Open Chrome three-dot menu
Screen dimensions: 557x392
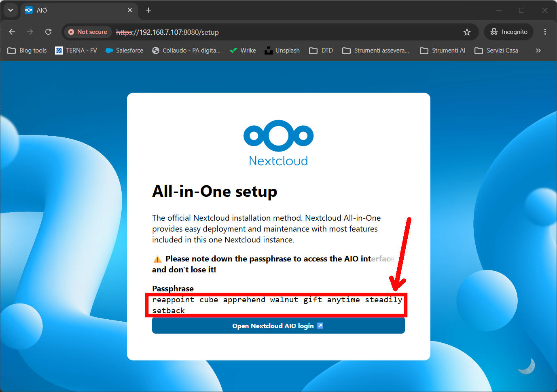click(545, 32)
